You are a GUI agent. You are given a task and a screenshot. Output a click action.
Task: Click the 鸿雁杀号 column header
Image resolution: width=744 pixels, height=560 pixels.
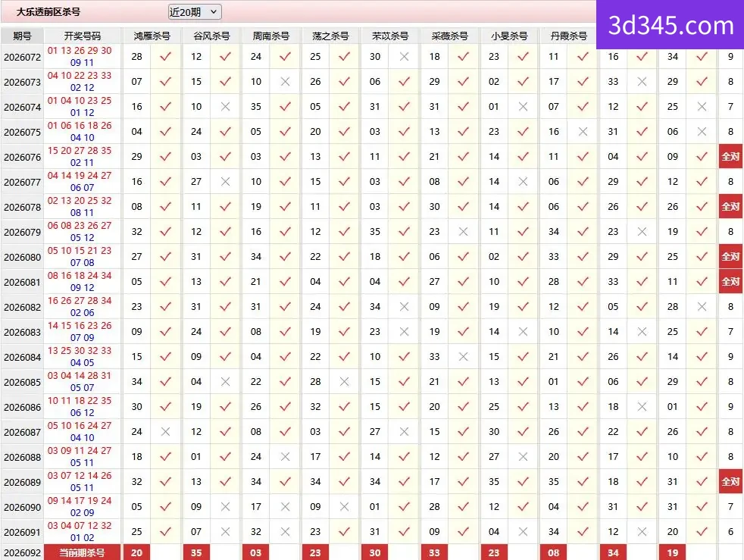pyautogui.click(x=152, y=36)
